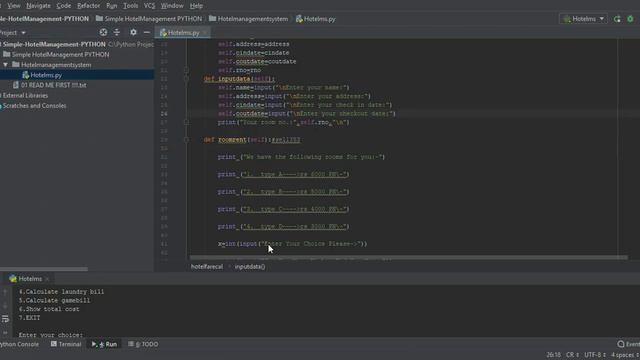Image resolution: width=640 pixels, height=360 pixels.
Task: Click the UTF-8 encoding status widget
Action: click(595, 355)
